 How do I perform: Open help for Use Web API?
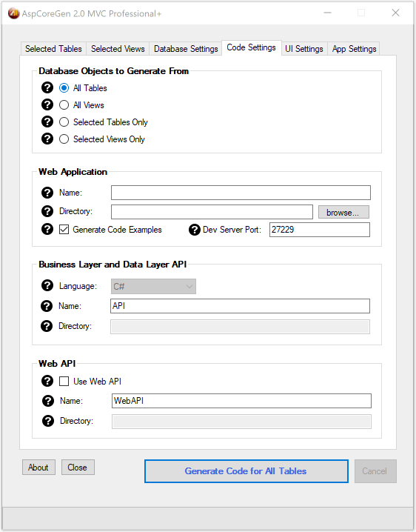[47, 381]
